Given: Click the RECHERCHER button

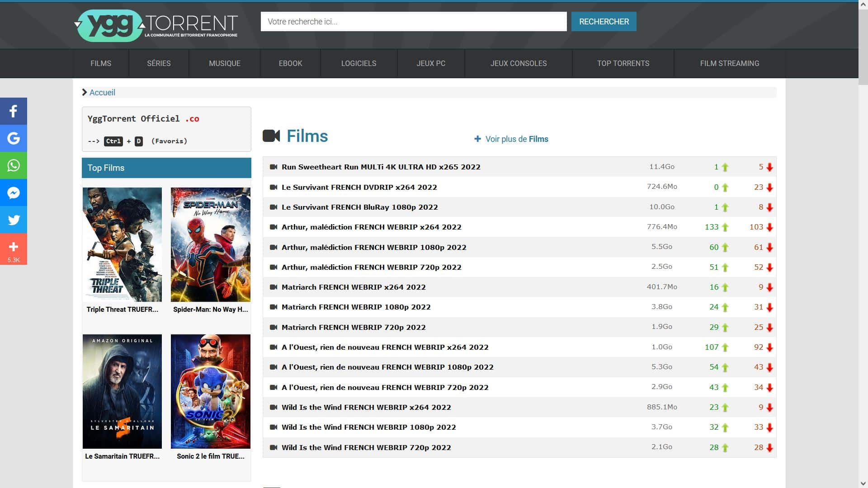Looking at the screenshot, I should click(604, 22).
